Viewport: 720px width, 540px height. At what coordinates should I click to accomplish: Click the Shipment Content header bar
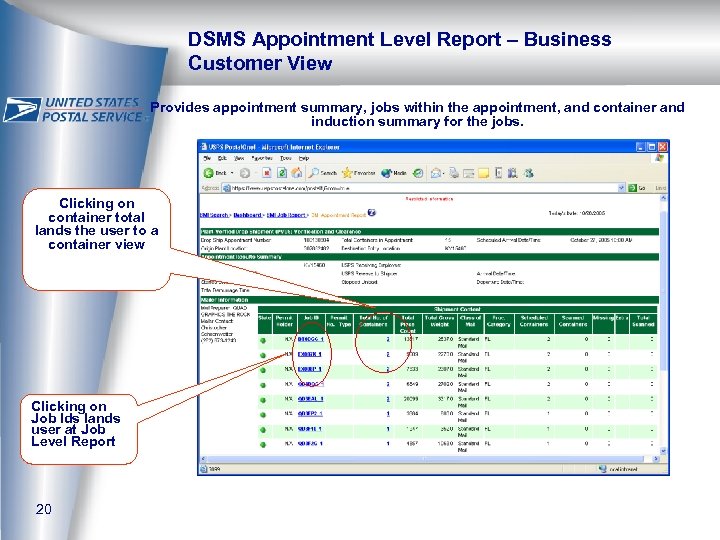457,309
